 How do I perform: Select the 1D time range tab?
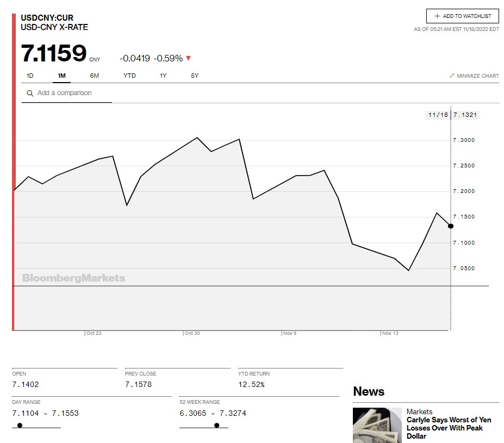[x=30, y=76]
